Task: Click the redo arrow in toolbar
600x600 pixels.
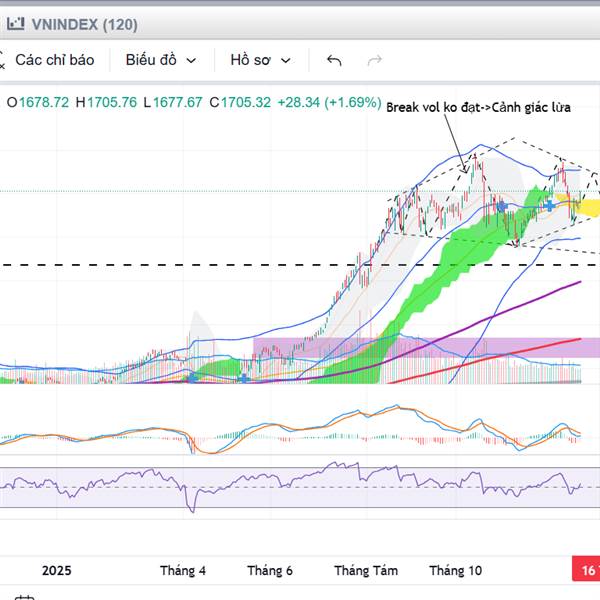Action: (x=375, y=60)
